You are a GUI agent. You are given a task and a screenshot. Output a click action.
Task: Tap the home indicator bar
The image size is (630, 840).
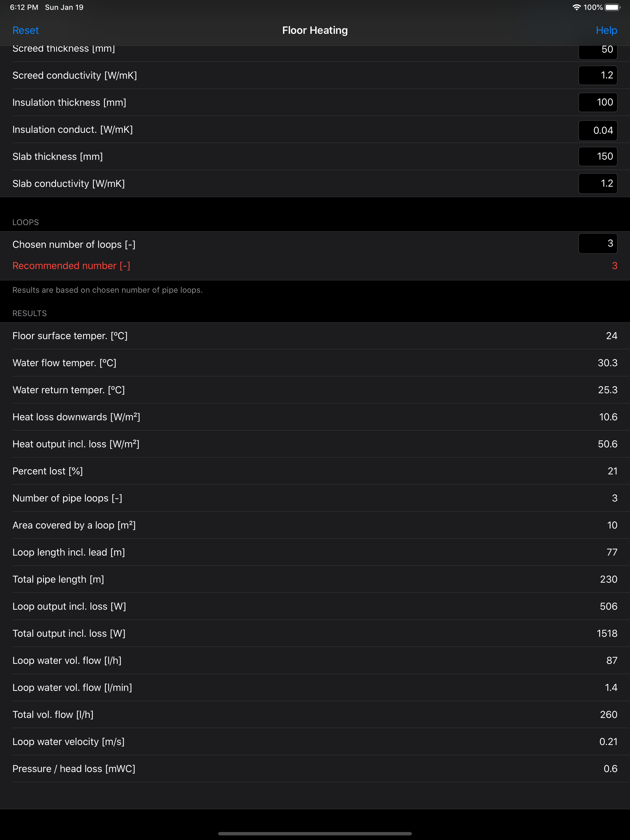point(315,834)
